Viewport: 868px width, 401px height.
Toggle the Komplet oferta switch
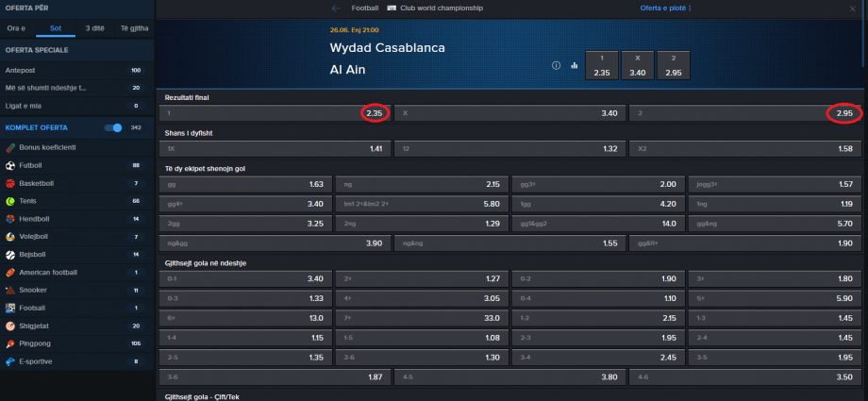113,128
